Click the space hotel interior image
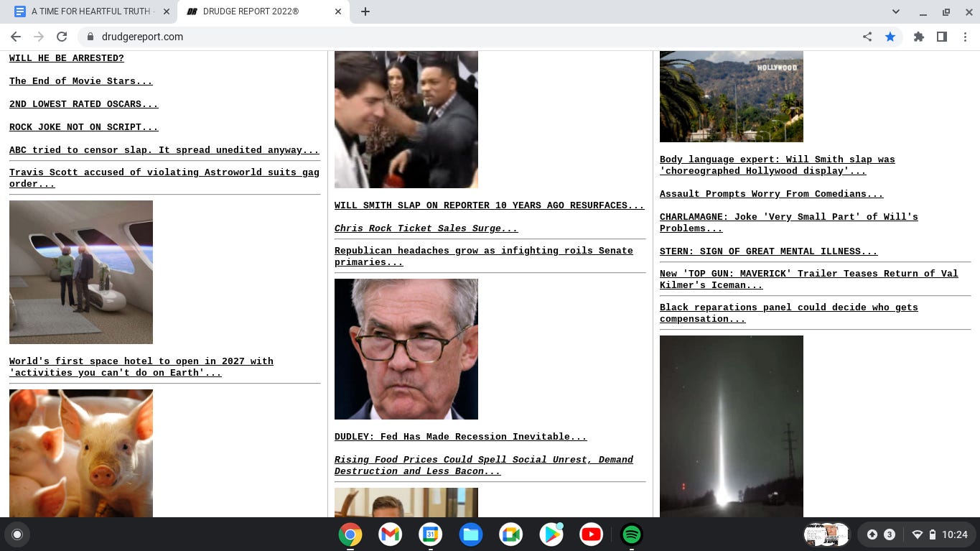Viewport: 980px width, 551px height. pyautogui.click(x=81, y=272)
